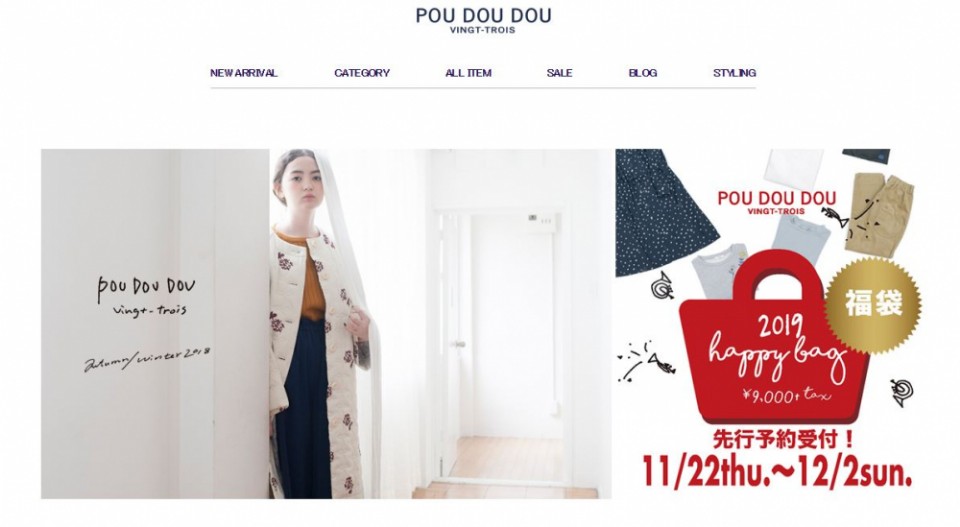The width and height of the screenshot is (960, 527).
Task: Click the red 2019 happy bag graphic
Action: click(774, 347)
